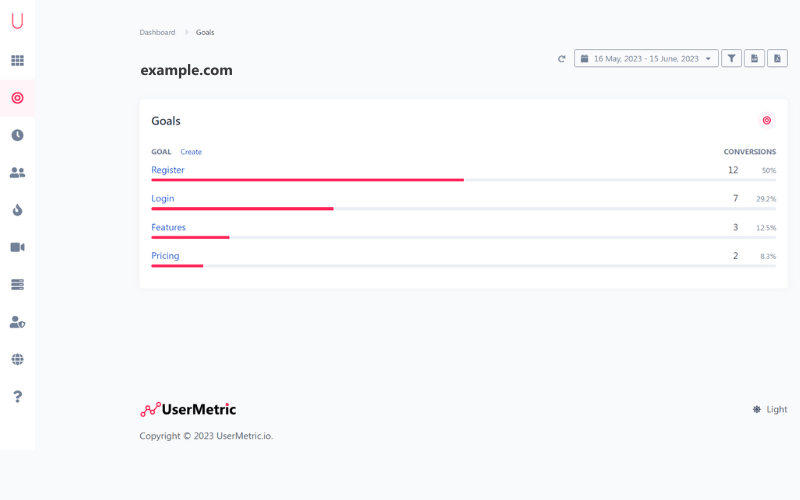Click the UserMetric footer logo
This screenshot has height=500, width=800.
pos(188,409)
